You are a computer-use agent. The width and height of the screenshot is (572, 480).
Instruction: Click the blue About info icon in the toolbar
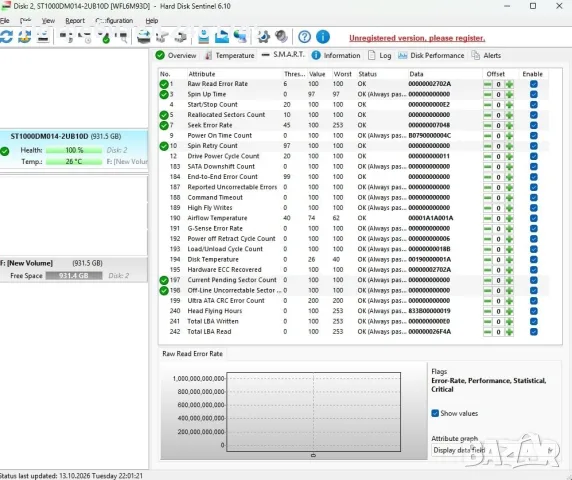(x=322, y=37)
